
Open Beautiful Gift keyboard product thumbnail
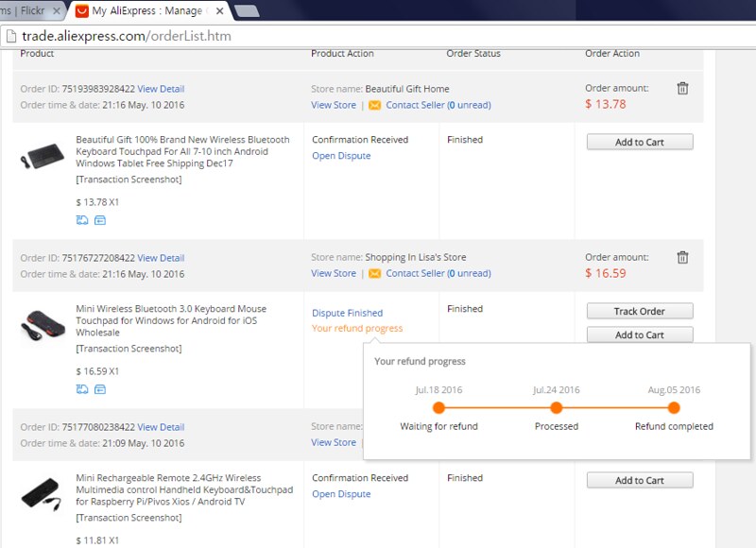pyautogui.click(x=42, y=156)
